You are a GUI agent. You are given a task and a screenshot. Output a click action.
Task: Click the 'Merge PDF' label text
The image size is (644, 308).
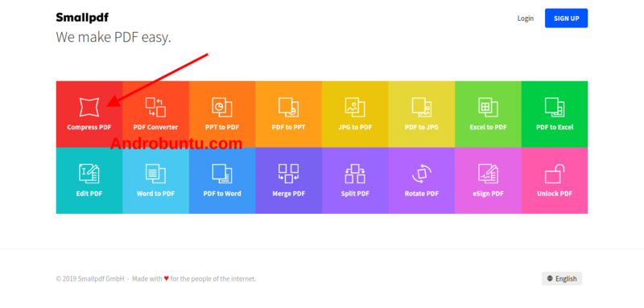coord(289,194)
